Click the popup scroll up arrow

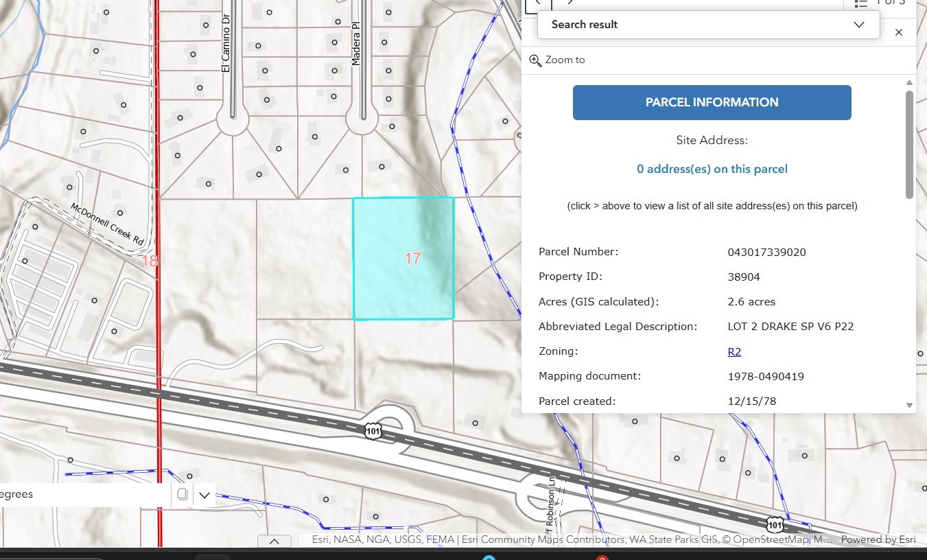pos(910,83)
